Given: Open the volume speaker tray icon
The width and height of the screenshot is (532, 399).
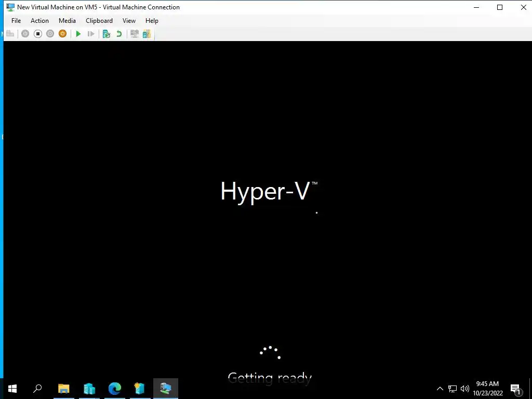Looking at the screenshot, I should [x=465, y=389].
